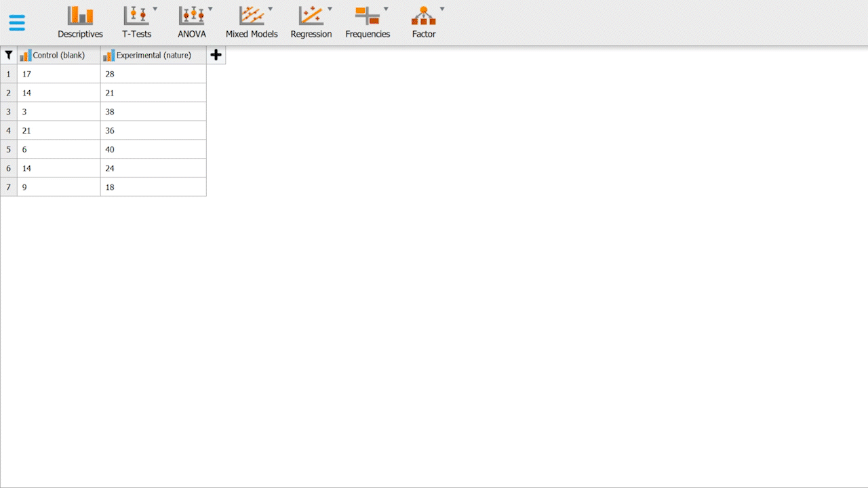Select Control cell 14 in row 6

click(59, 168)
